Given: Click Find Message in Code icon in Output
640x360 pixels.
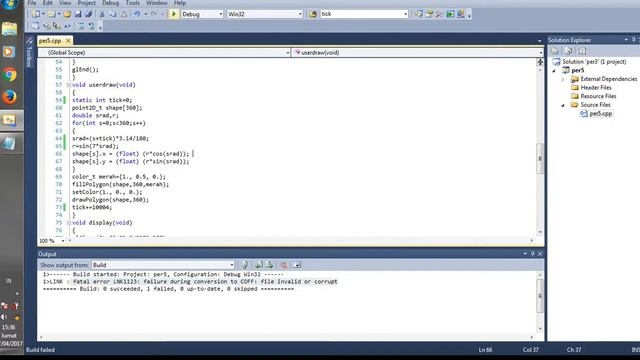Looking at the screenshot, I should tap(244, 265).
